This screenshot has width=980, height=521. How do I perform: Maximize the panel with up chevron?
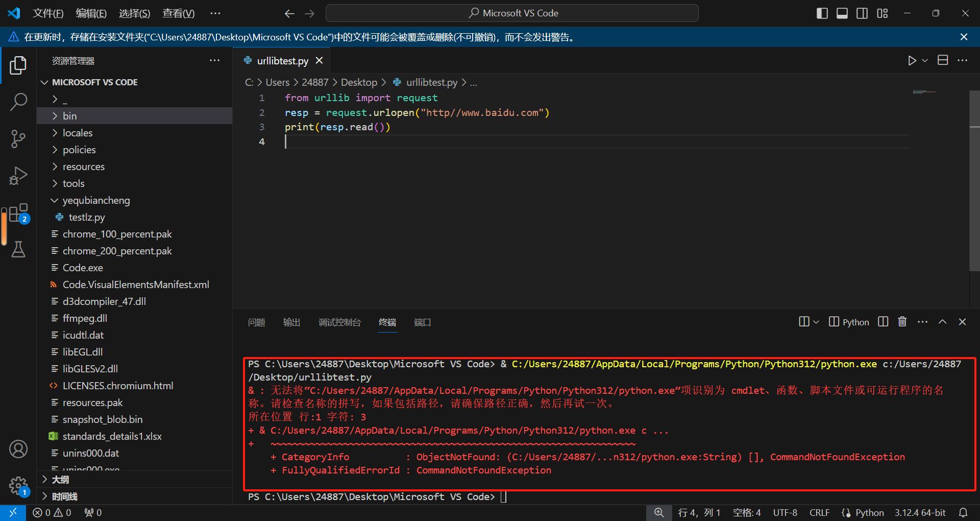pyautogui.click(x=942, y=322)
